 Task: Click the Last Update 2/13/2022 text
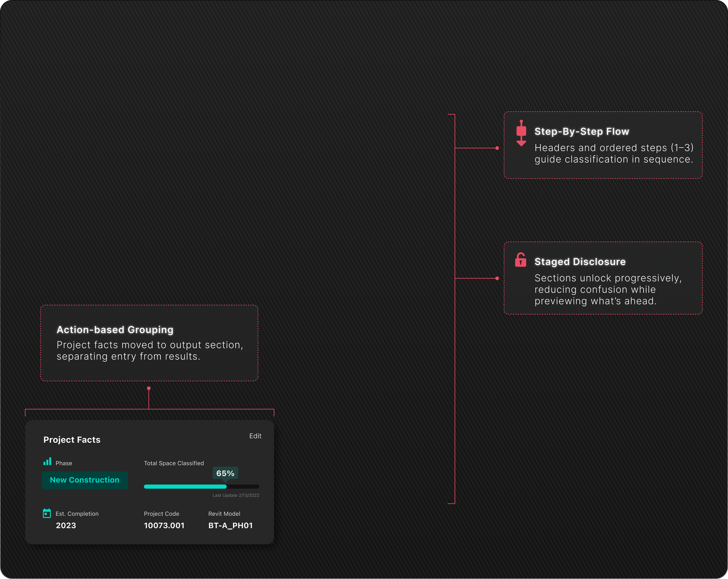[236, 495]
